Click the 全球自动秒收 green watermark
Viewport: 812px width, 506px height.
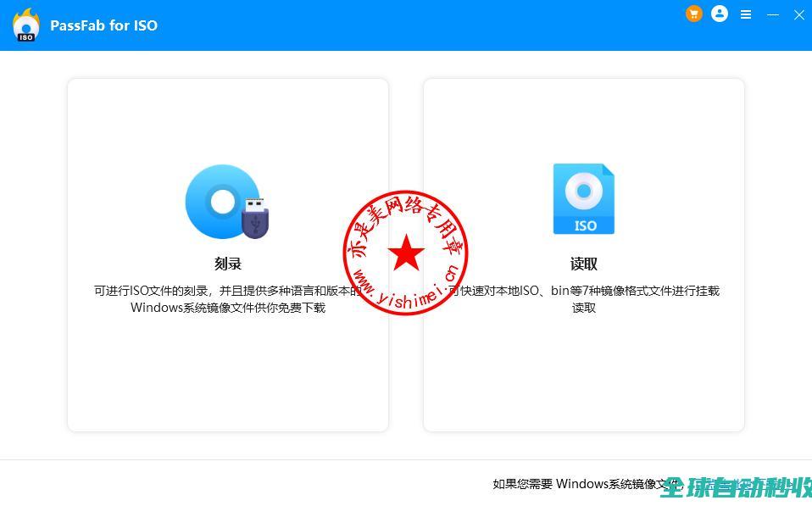pos(736,487)
